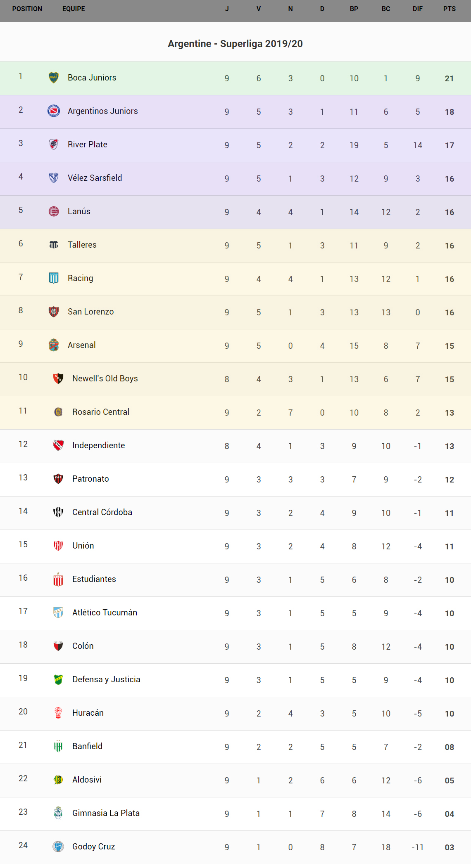Click the POSITION column header
Image resolution: width=471 pixels, height=868 pixels.
[27, 9]
